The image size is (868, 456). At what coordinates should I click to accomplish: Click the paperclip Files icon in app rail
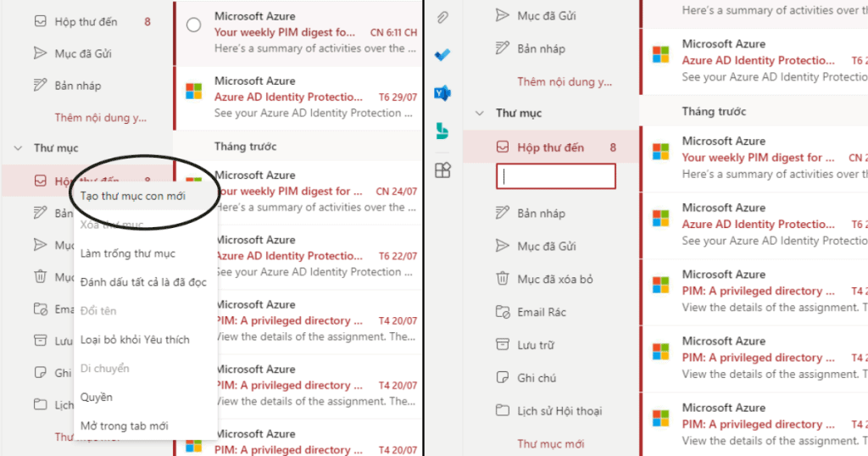pyautogui.click(x=442, y=17)
